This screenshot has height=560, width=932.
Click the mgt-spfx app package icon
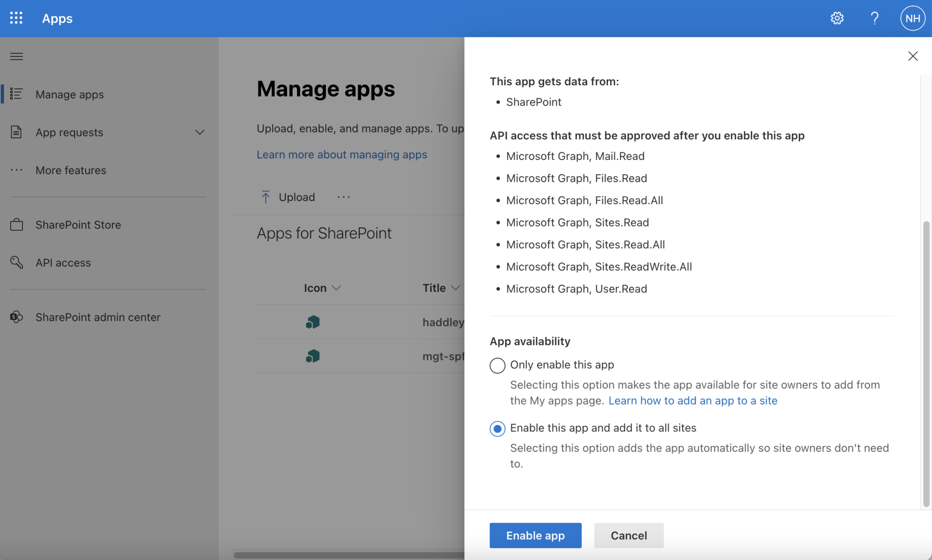point(313,356)
